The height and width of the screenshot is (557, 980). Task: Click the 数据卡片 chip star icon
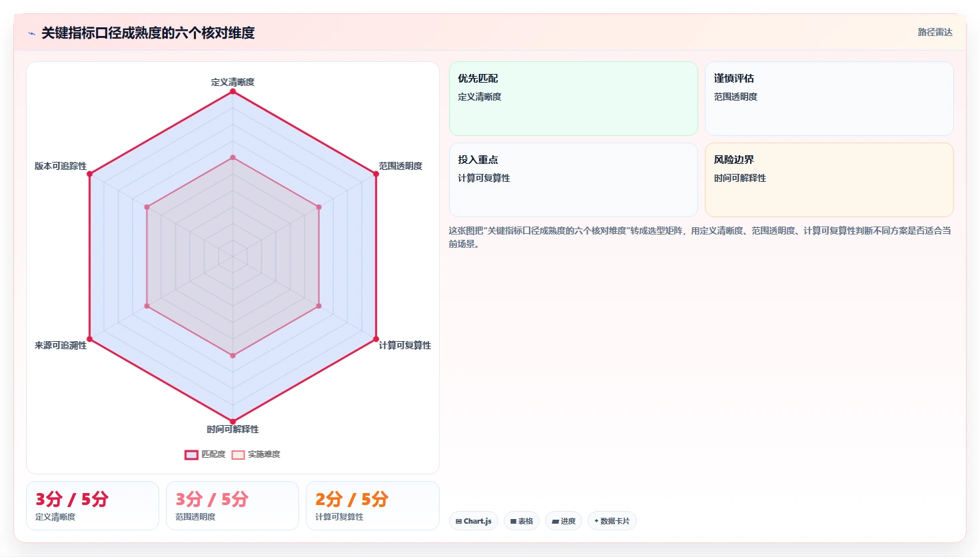point(596,521)
